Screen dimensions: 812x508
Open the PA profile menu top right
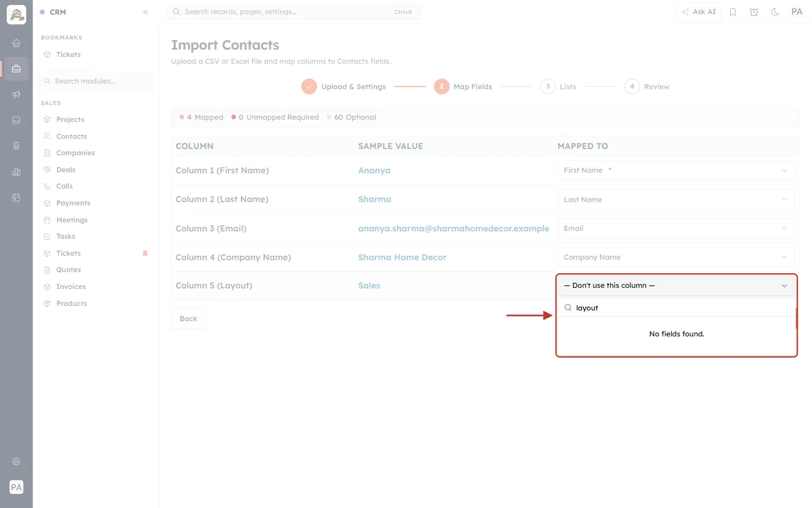pos(797,12)
